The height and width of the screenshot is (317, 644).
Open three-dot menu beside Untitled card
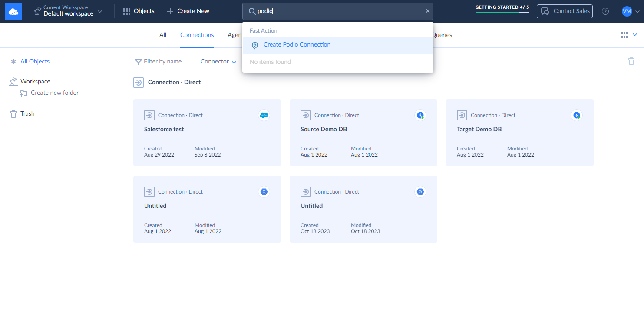tap(129, 223)
